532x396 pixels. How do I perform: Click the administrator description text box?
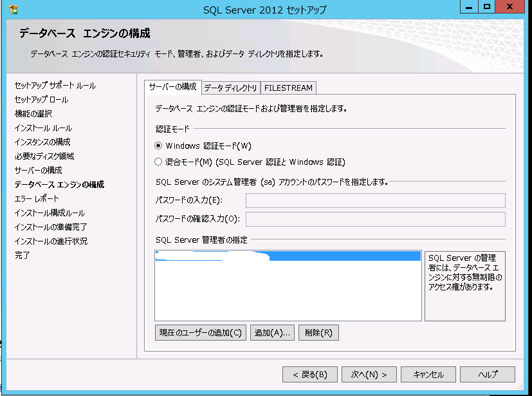point(465,286)
